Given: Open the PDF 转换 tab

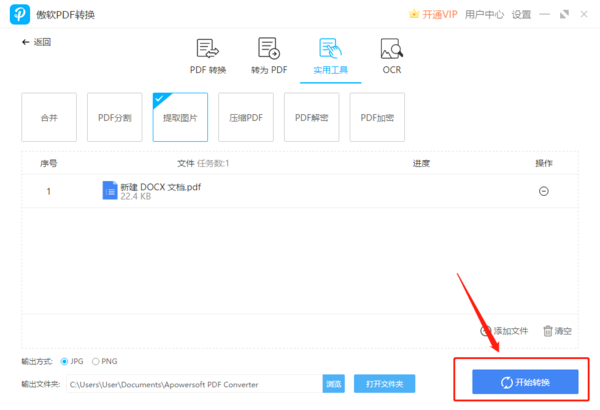Looking at the screenshot, I should click(208, 56).
